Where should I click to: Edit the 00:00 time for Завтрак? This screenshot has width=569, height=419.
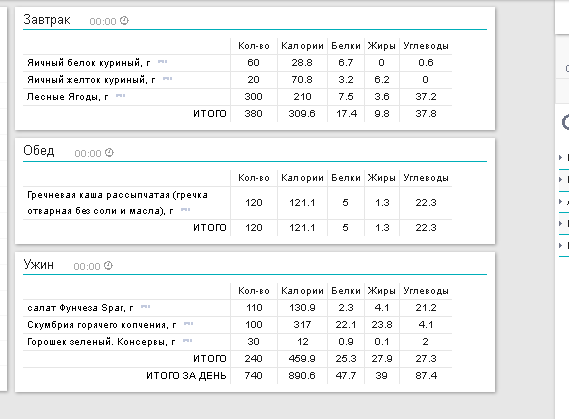click(103, 22)
